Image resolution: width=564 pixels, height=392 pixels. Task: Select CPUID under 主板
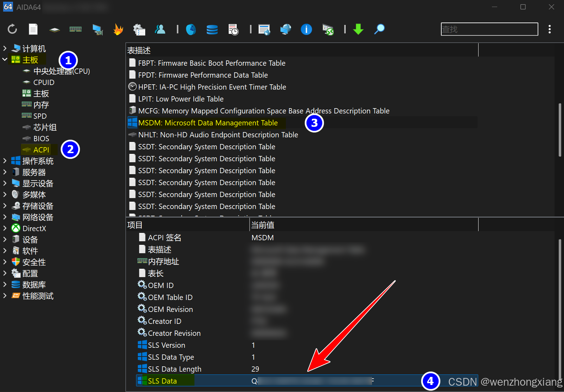44,82
